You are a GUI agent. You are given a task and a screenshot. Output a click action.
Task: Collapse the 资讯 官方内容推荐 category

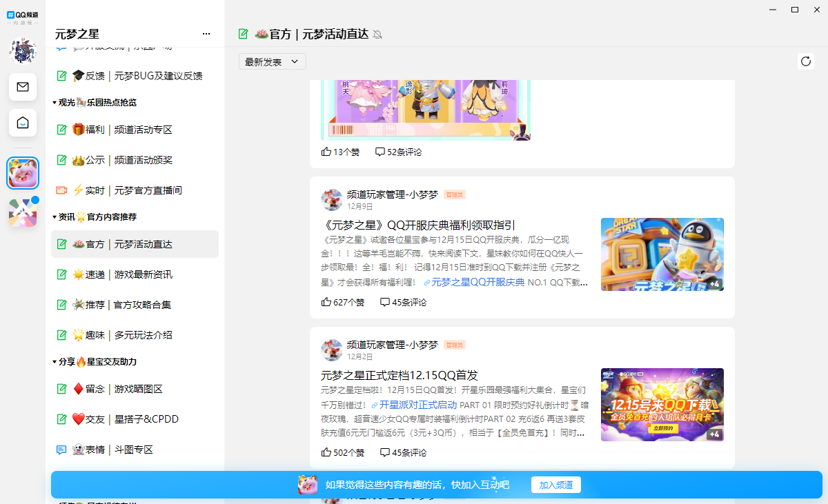point(95,216)
